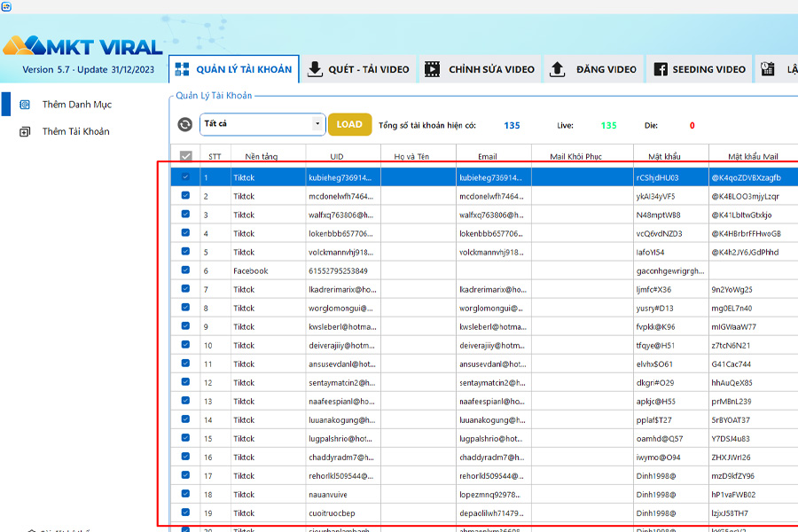The image size is (798, 532).
Task: Click the MKT Viral logo
Action: coord(83,46)
